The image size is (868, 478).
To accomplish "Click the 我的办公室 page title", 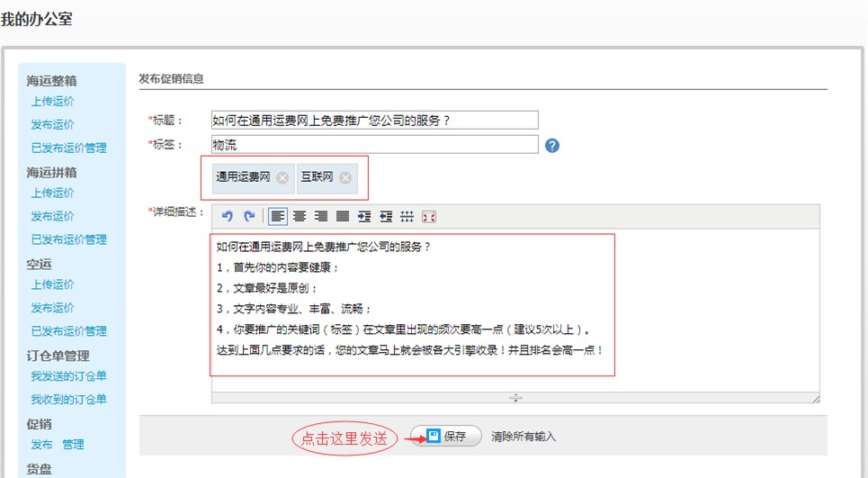I will click(x=37, y=19).
